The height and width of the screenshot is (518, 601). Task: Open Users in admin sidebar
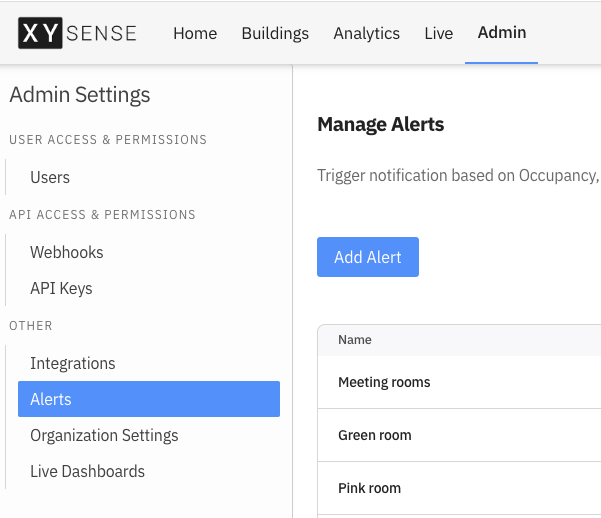[50, 178]
